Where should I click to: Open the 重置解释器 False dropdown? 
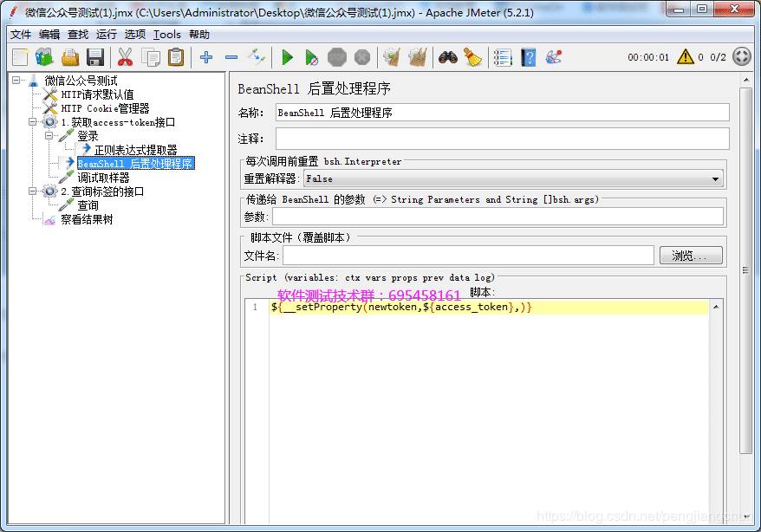click(513, 178)
